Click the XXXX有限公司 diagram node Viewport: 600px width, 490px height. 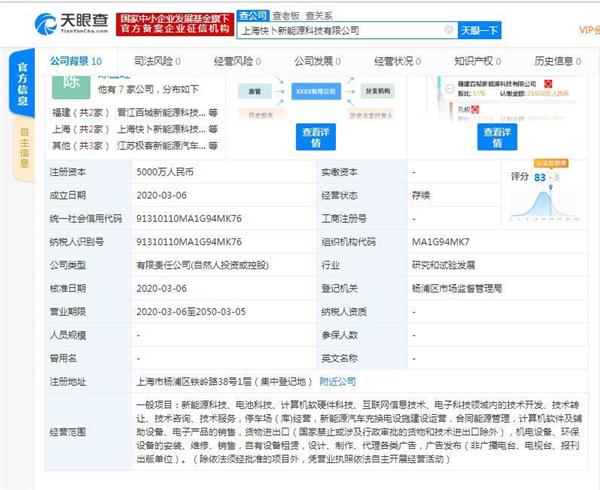click(316, 91)
